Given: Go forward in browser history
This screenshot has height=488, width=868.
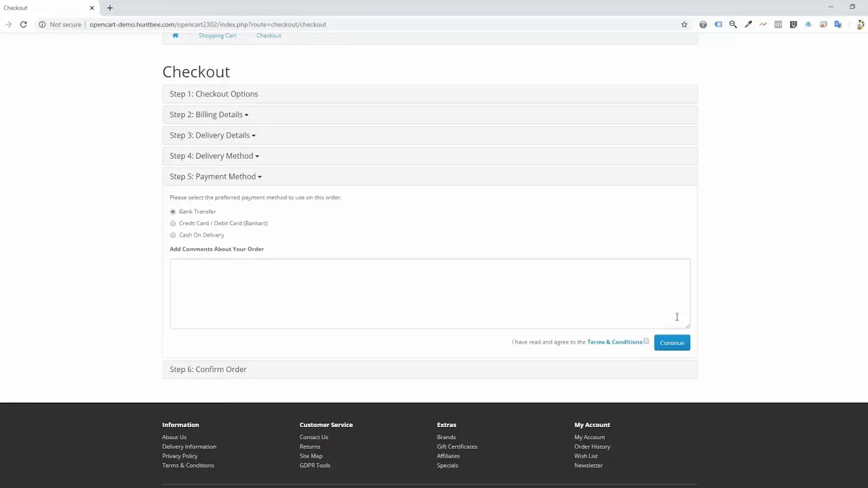Looking at the screenshot, I should coord(8,24).
